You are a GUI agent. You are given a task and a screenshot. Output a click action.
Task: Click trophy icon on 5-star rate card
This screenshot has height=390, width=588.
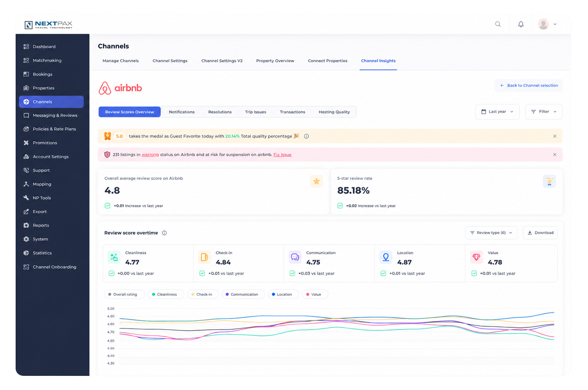[549, 181]
